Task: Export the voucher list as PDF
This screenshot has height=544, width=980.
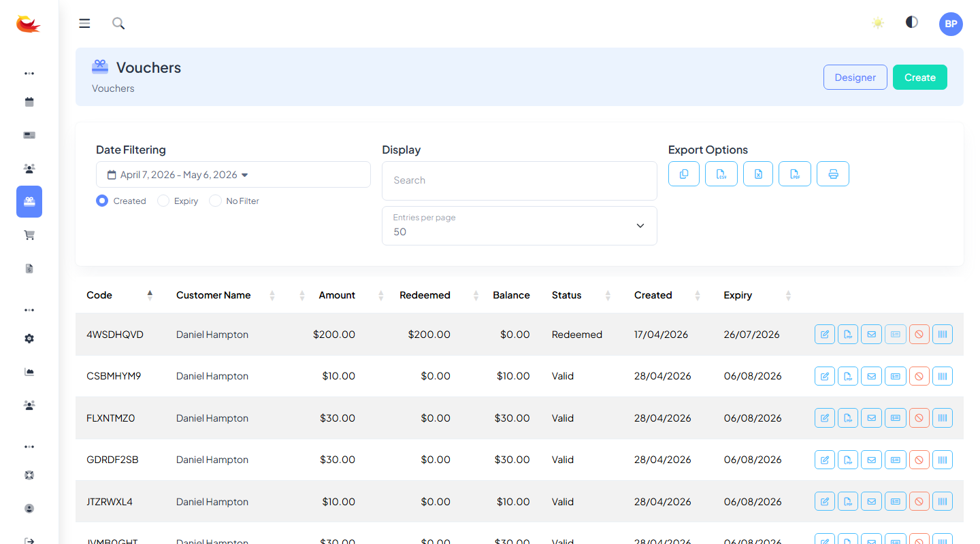Action: 795,174
